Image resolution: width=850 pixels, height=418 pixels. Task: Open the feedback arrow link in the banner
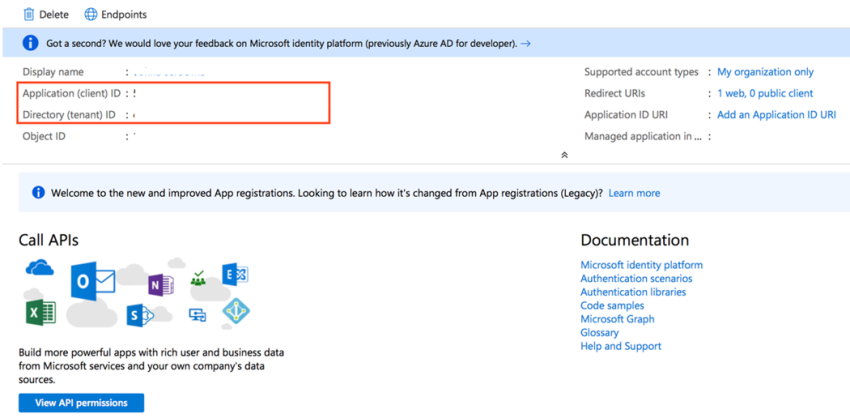coord(526,44)
